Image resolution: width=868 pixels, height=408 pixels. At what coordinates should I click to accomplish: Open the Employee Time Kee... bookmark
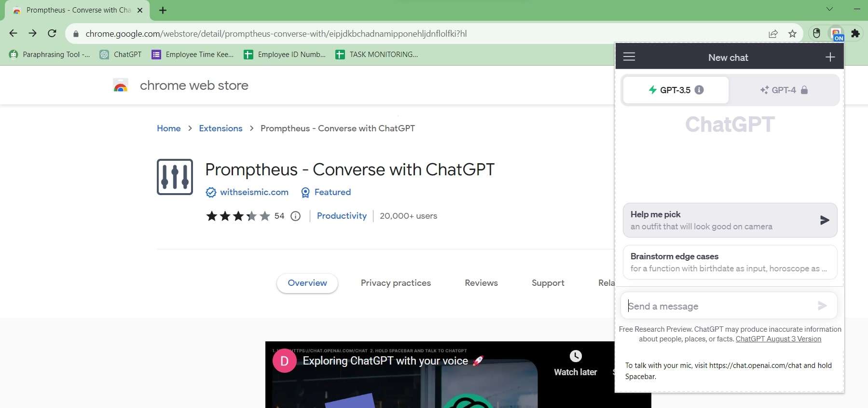tap(193, 55)
